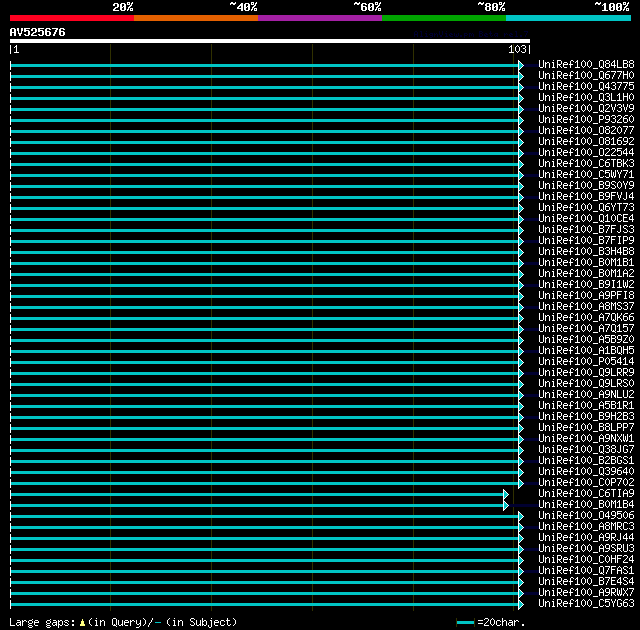Open the UniRef100_A7QK66 entry
Screen dimensions: 640x630
pyautogui.click(x=586, y=318)
